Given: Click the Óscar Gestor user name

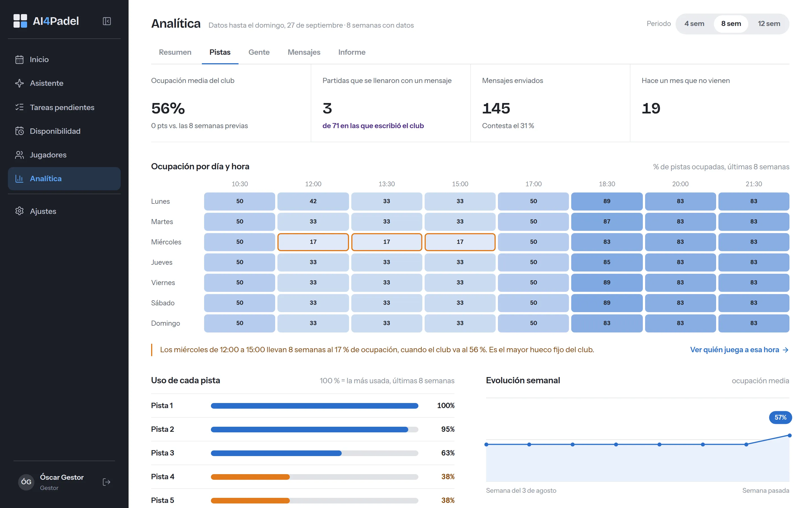Looking at the screenshot, I should point(62,477).
